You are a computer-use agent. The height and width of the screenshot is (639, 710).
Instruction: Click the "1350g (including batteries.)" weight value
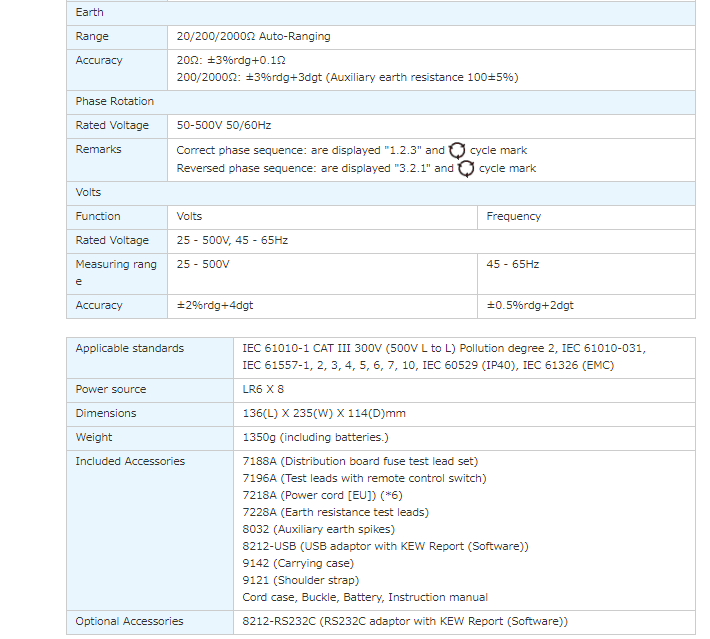(315, 437)
